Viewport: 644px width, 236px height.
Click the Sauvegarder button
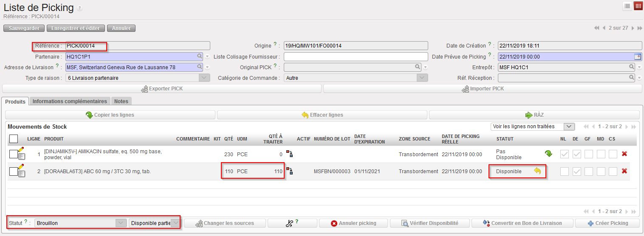pyautogui.click(x=24, y=28)
